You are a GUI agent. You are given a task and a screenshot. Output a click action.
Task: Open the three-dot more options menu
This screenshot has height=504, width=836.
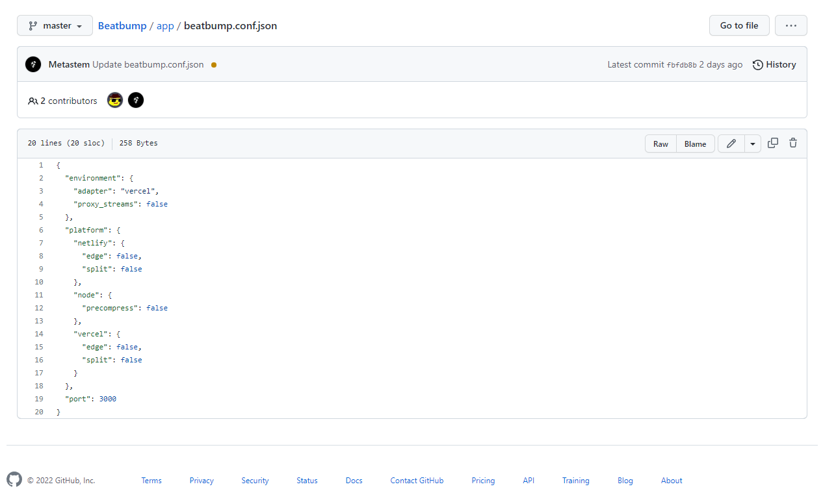791,25
